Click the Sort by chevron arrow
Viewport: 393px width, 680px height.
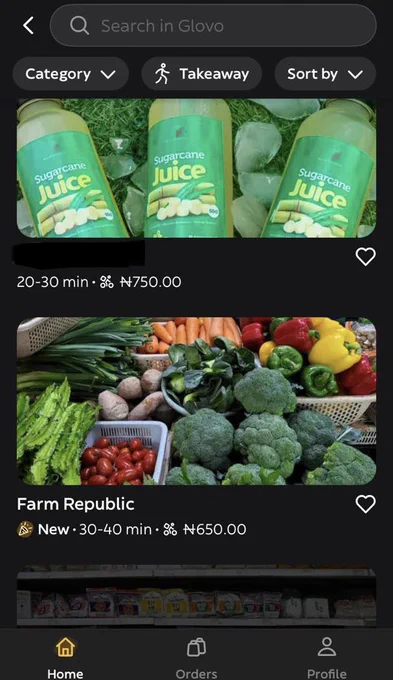pos(355,75)
